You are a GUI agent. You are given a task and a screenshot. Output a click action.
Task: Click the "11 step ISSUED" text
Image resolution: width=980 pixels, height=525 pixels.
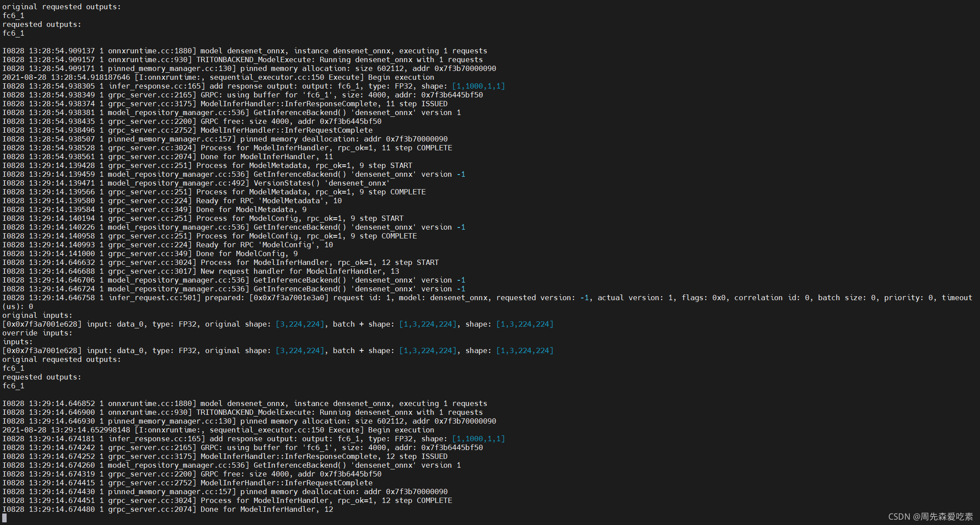tap(416, 104)
